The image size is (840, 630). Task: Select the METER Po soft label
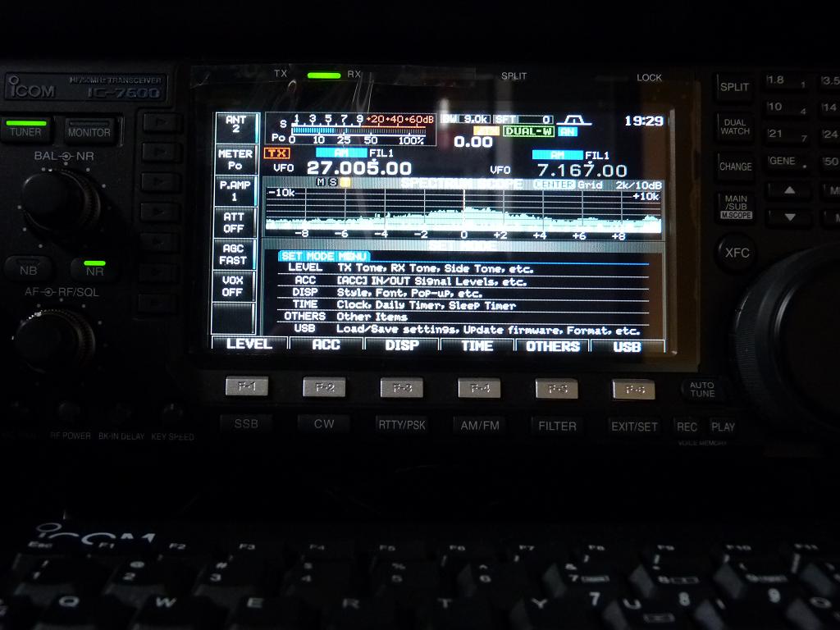pyautogui.click(x=235, y=160)
